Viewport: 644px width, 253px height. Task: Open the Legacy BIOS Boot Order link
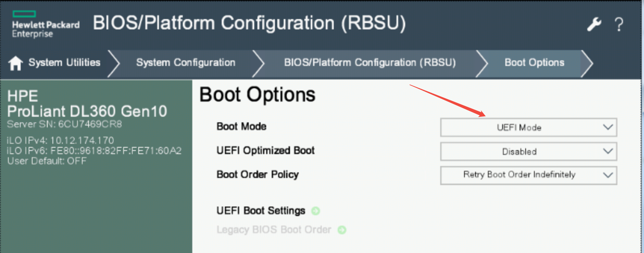tap(274, 230)
